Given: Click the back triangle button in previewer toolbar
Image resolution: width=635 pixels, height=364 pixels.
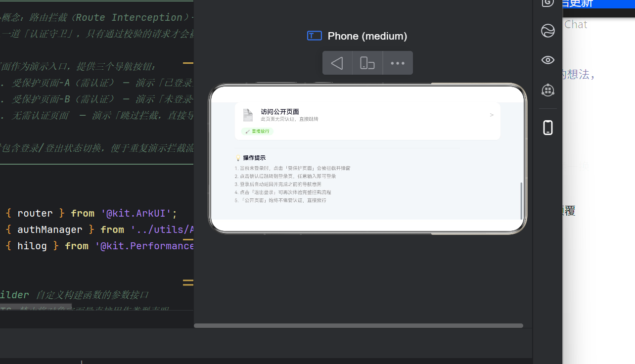Looking at the screenshot, I should click(x=337, y=63).
